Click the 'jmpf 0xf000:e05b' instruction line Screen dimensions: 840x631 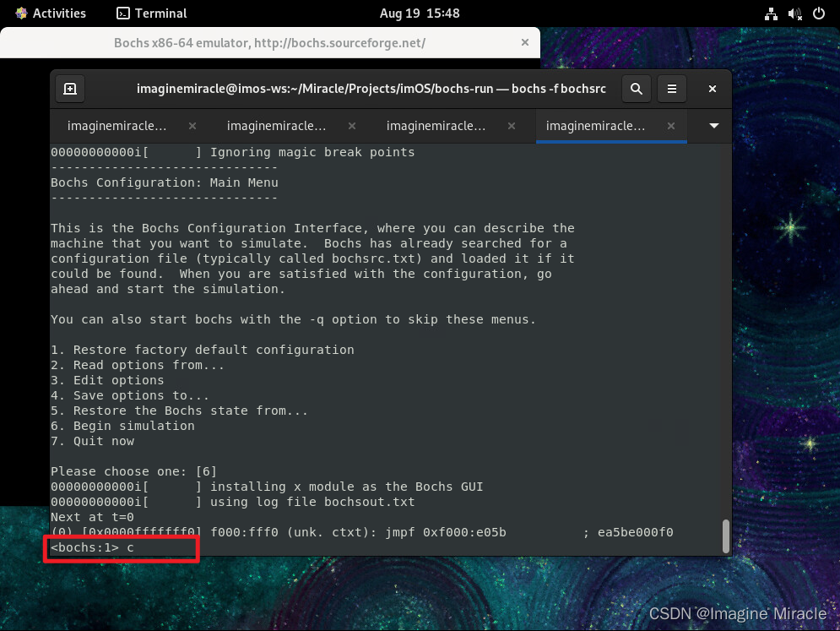point(362,532)
